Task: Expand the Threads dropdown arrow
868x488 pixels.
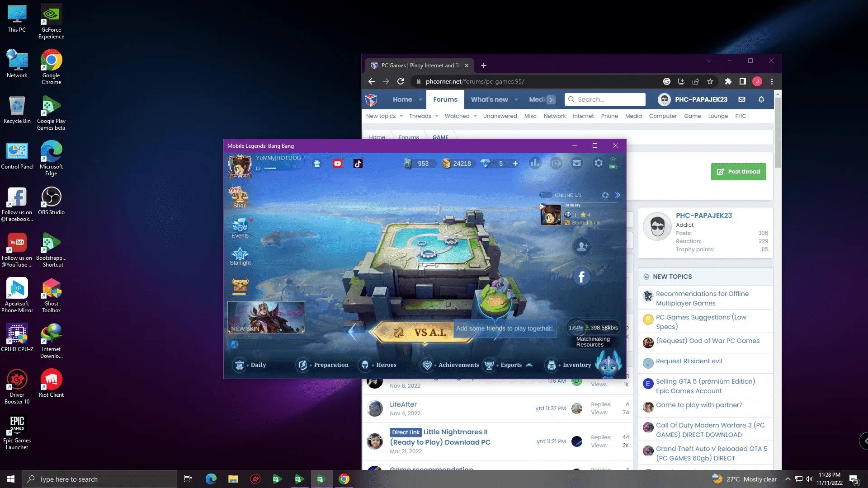Action: tap(437, 116)
